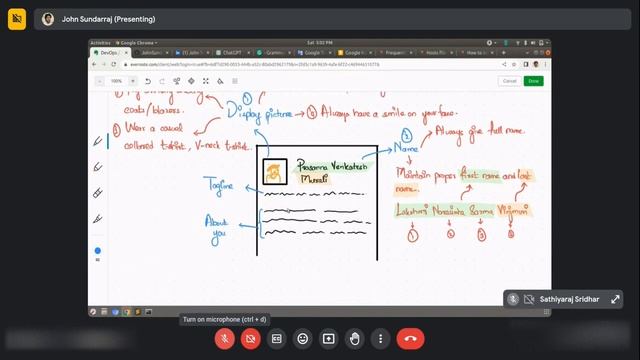
Task: Open the Chrome side panel icon
Action: point(526,64)
